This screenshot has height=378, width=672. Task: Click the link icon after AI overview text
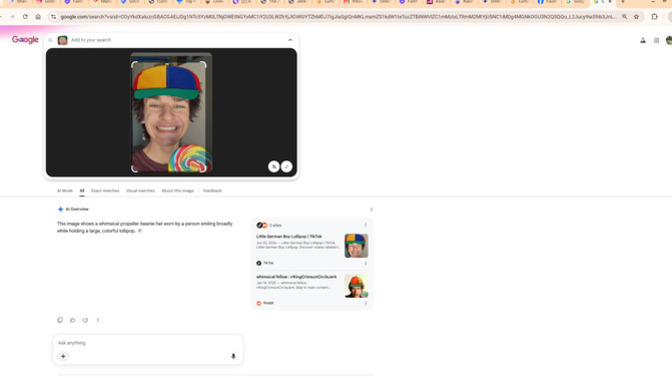click(x=140, y=231)
